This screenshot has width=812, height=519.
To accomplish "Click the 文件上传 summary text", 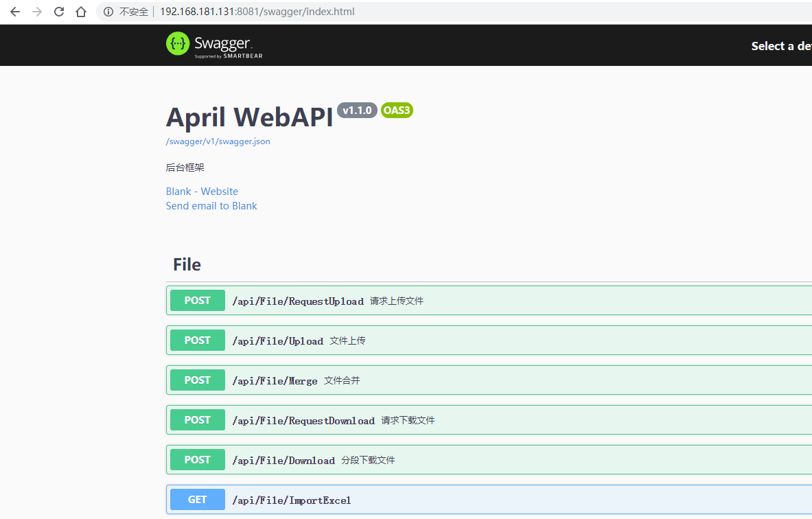I will click(x=347, y=341).
